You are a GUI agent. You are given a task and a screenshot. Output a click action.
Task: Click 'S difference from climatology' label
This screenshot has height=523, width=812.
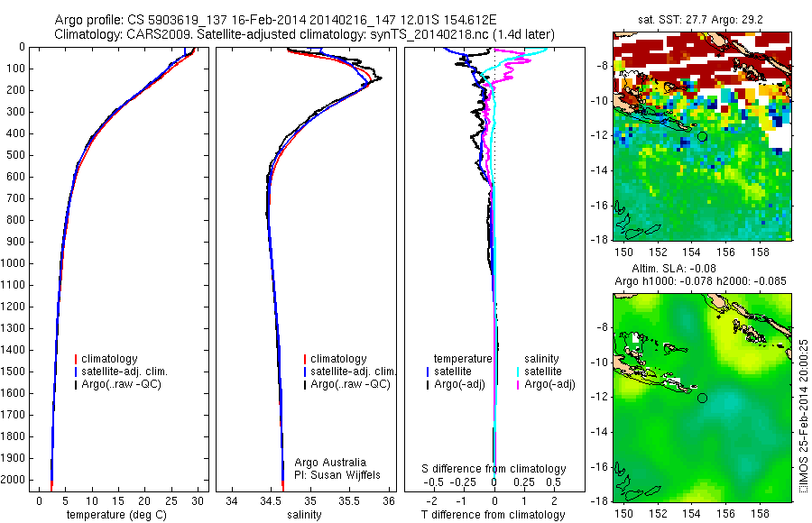(494, 469)
